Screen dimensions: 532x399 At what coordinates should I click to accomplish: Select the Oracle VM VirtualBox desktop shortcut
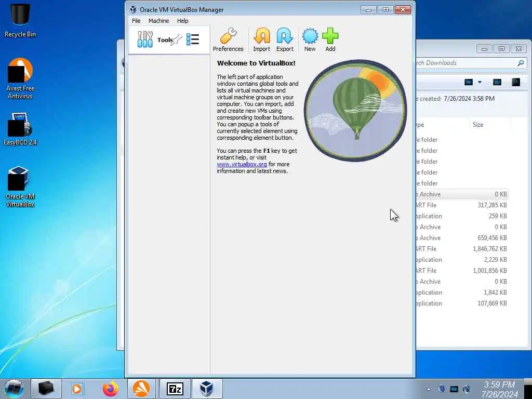(x=20, y=187)
